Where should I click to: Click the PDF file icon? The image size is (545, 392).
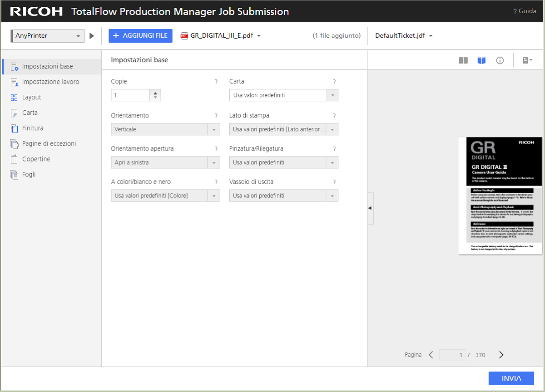click(x=184, y=36)
